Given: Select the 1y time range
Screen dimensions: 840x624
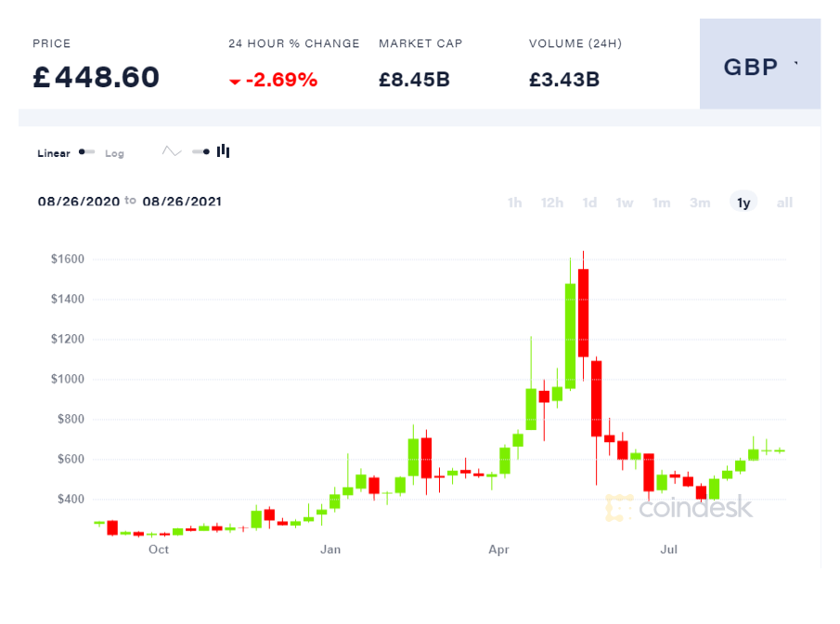Looking at the screenshot, I should (743, 202).
